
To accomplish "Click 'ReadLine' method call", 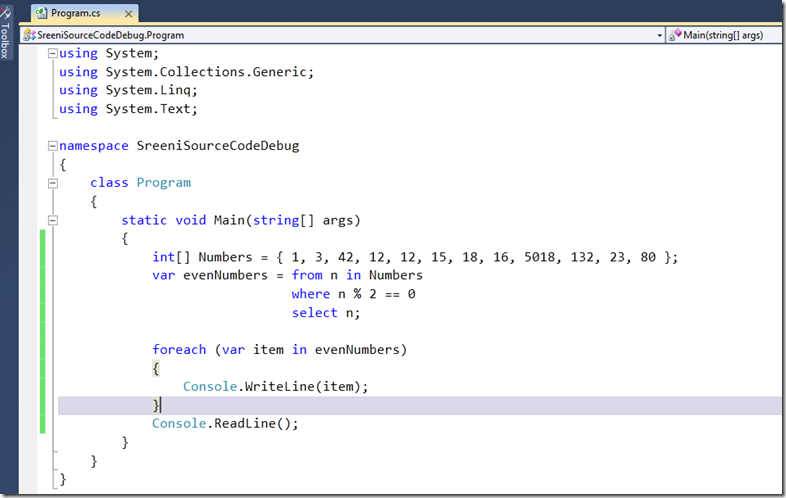I will click(x=245, y=424).
